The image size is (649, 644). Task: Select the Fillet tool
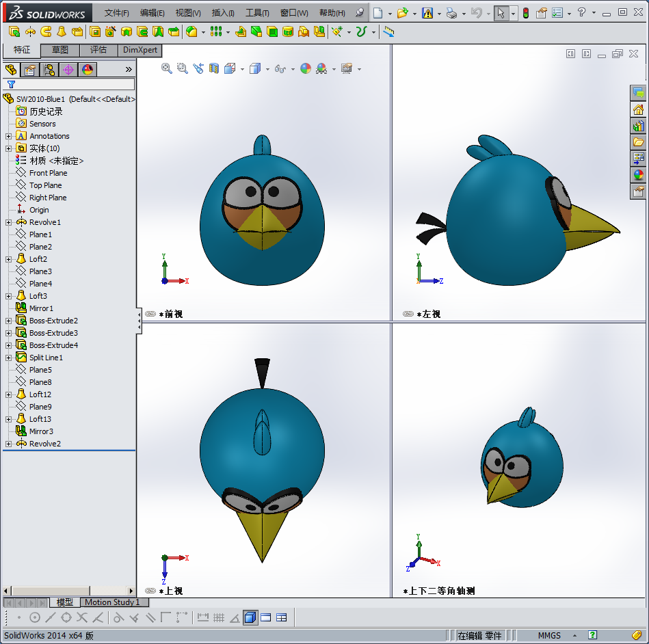pos(191,31)
